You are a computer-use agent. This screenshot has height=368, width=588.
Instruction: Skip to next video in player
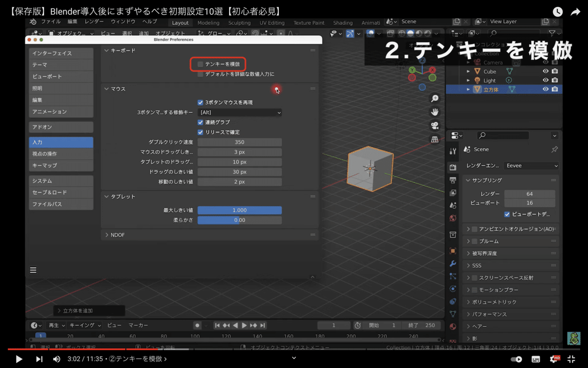(x=39, y=359)
